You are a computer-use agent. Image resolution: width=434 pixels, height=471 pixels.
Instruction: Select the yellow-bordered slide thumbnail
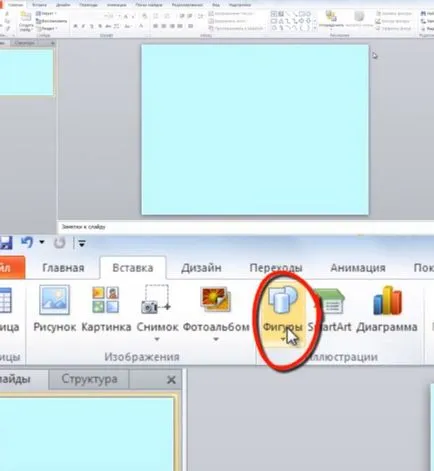pyautogui.click(x=87, y=432)
